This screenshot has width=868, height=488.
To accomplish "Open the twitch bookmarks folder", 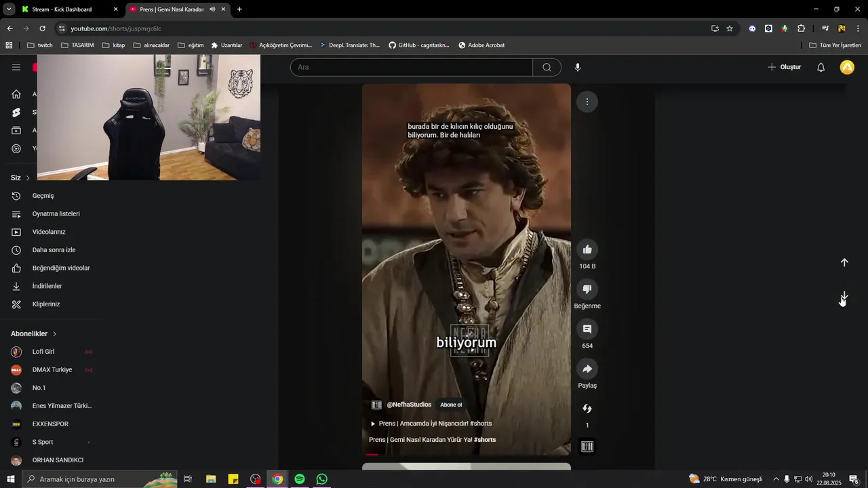I will pos(39,45).
